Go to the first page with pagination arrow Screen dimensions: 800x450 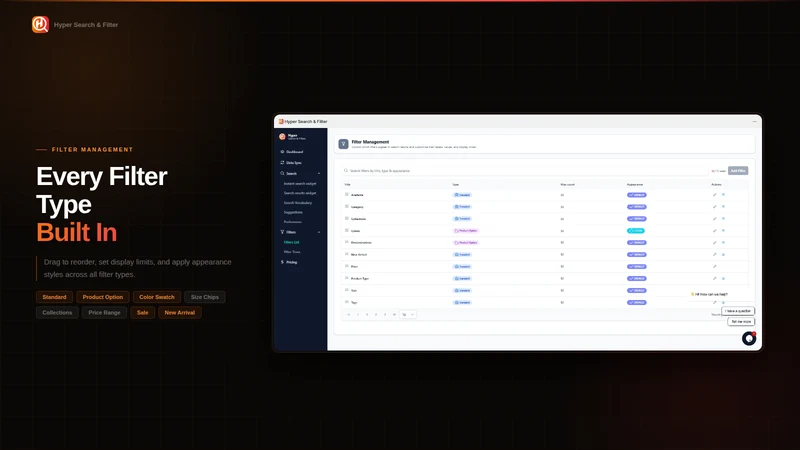point(348,314)
